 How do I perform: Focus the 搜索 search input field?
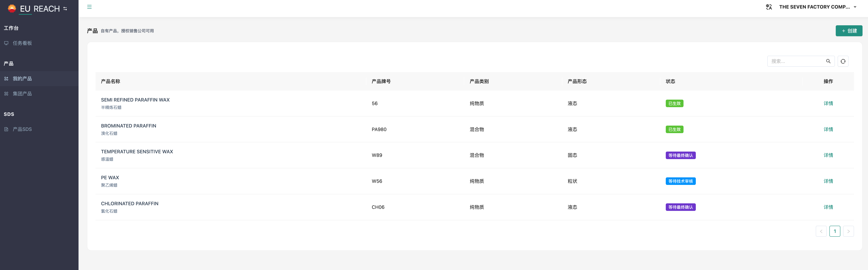(x=795, y=61)
